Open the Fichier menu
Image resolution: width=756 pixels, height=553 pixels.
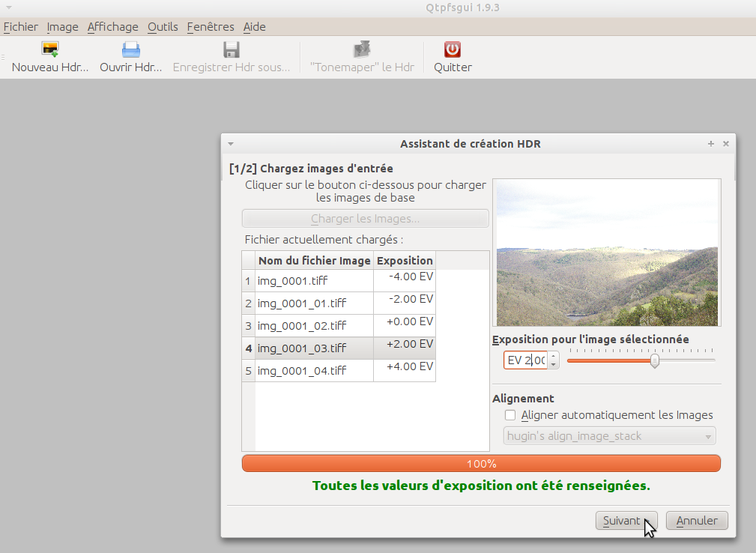click(20, 27)
